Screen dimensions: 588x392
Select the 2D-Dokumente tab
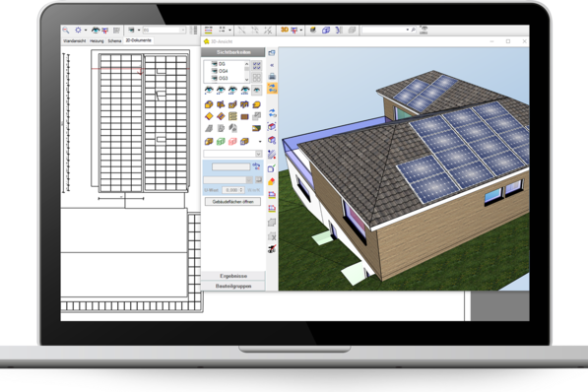coord(138,40)
